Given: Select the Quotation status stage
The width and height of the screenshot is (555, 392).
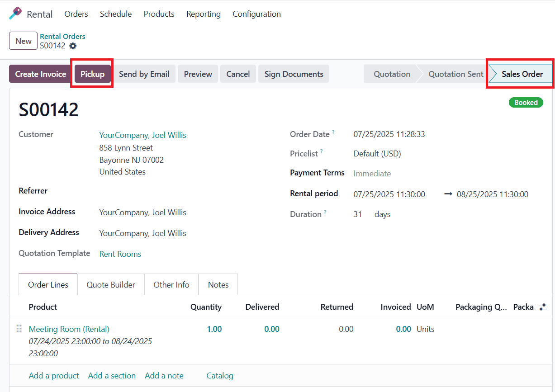Looking at the screenshot, I should pos(392,74).
